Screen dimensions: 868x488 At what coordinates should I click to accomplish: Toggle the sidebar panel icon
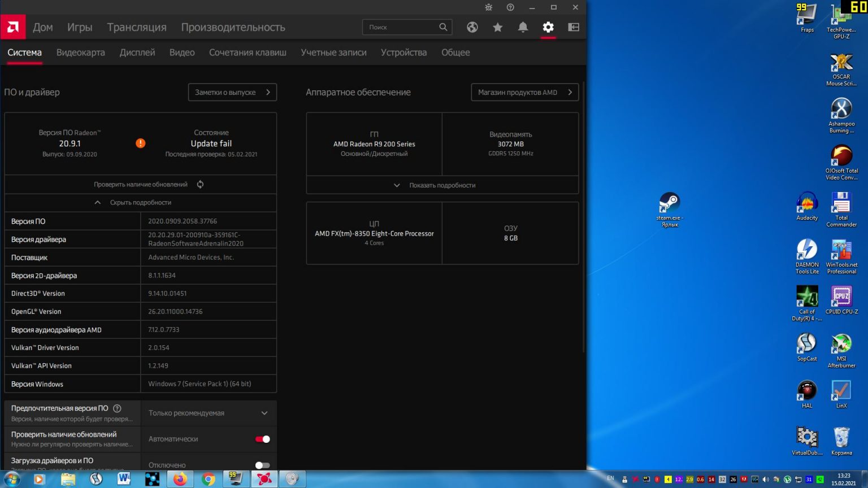[574, 27]
